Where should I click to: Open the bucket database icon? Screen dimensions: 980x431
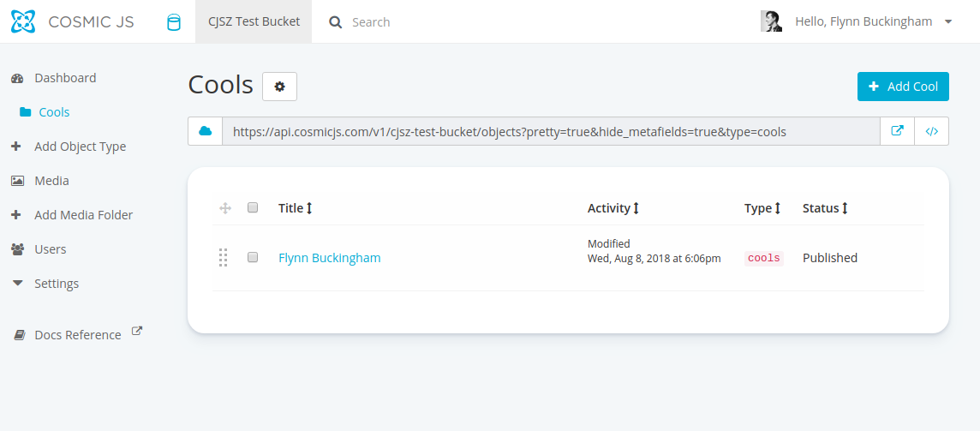click(173, 22)
